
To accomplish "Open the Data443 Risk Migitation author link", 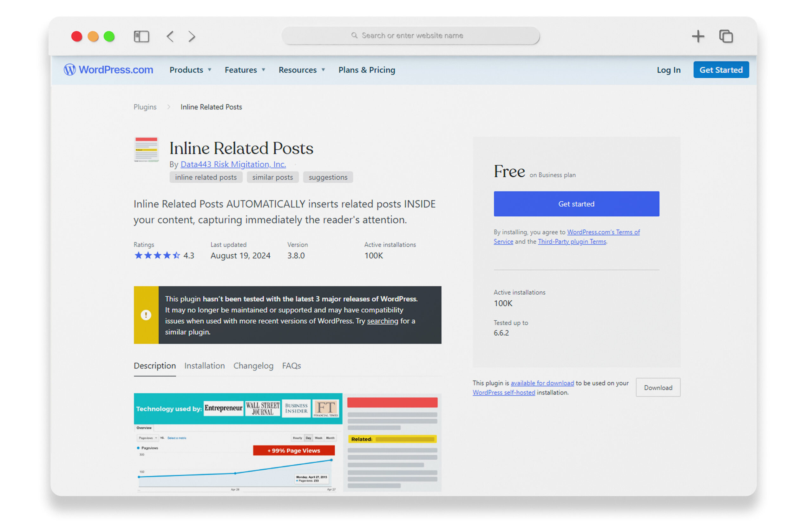I will [233, 164].
